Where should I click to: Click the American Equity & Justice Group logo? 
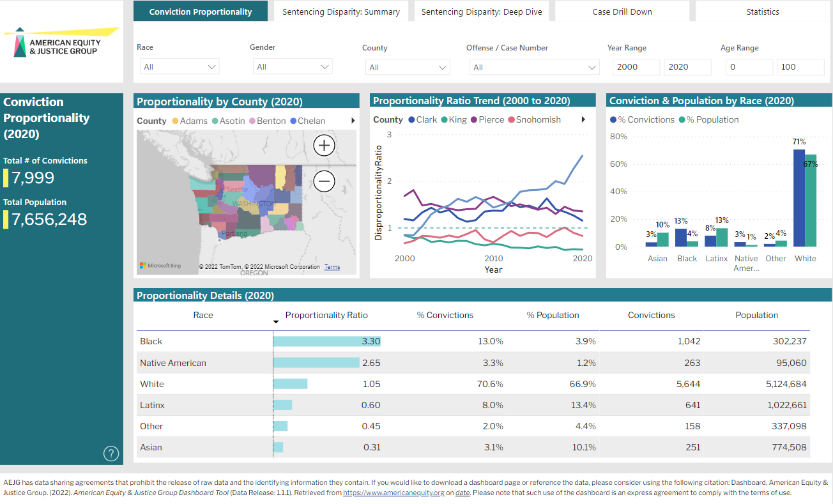(61, 43)
